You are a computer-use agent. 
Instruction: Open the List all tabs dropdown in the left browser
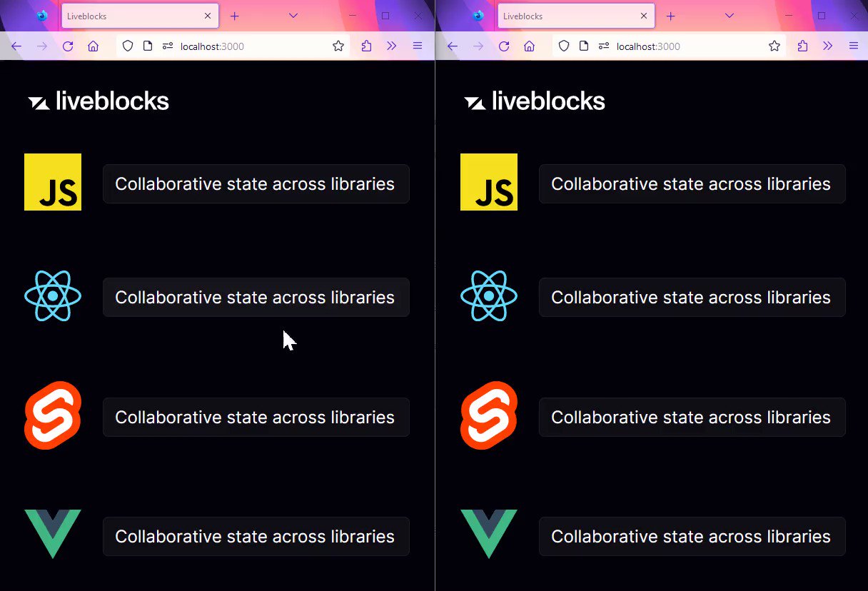[293, 16]
